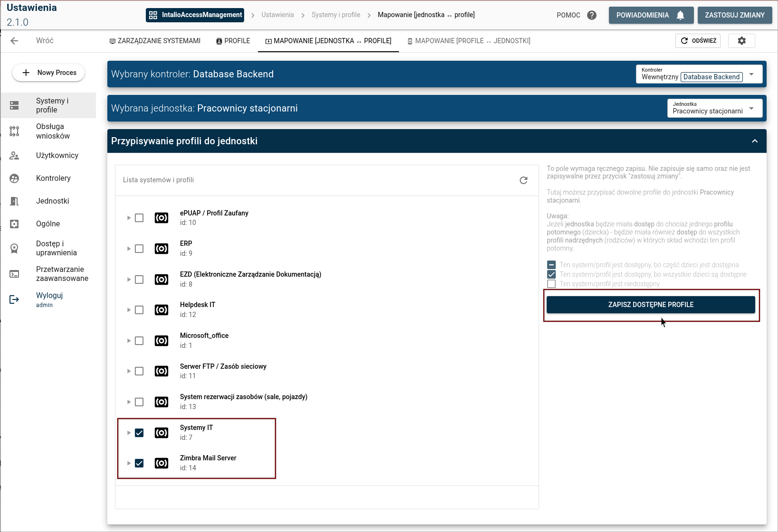Expand the Helpdesk IT tree row

click(x=129, y=310)
